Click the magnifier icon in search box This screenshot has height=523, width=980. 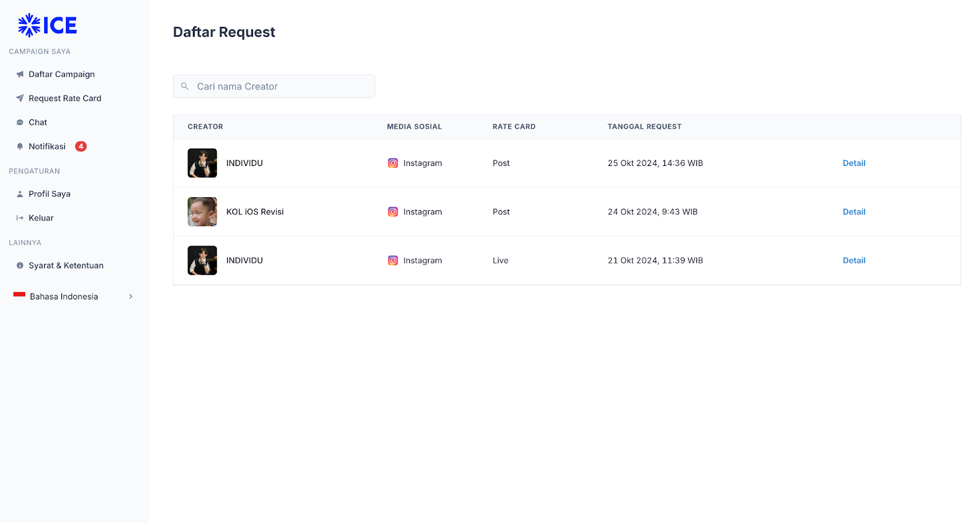coord(184,86)
